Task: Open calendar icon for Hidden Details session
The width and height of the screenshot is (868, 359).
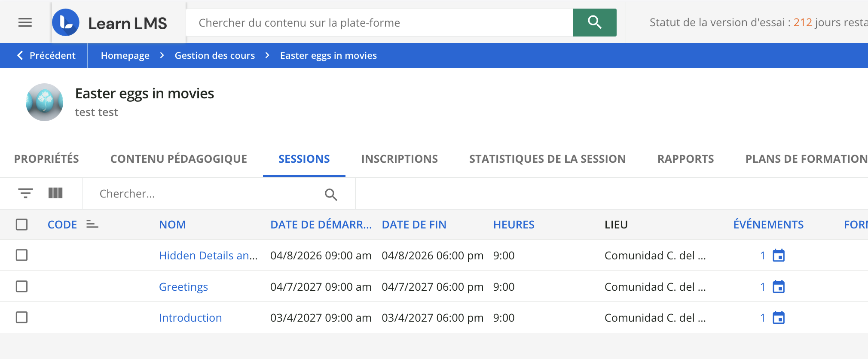Action: (x=778, y=256)
